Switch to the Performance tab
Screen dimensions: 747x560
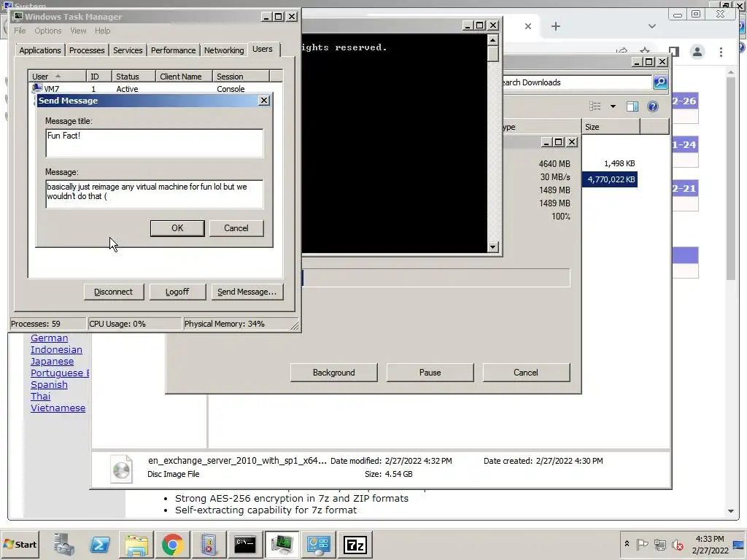point(174,50)
